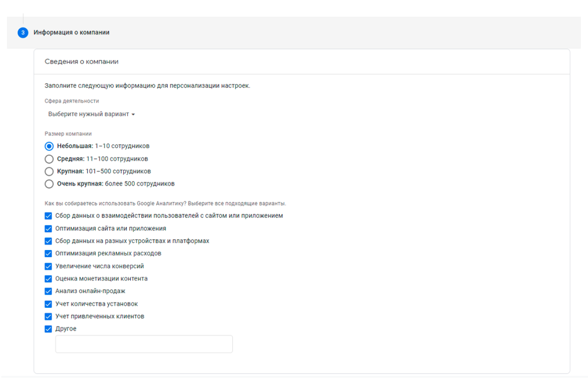The height and width of the screenshot is (391, 588).
Task: Select Средняя 11–100 сотрудников radio option
Action: (x=49, y=159)
